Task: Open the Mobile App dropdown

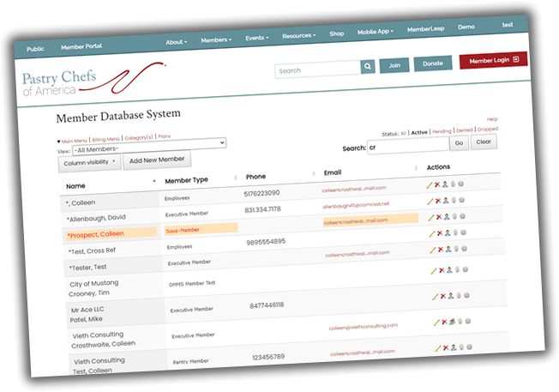Action: click(375, 32)
